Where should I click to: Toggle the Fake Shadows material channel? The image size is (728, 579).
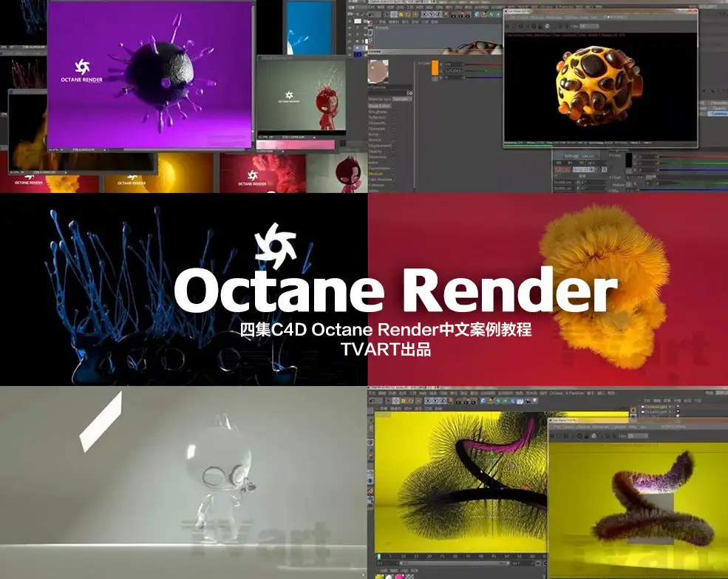381,180
